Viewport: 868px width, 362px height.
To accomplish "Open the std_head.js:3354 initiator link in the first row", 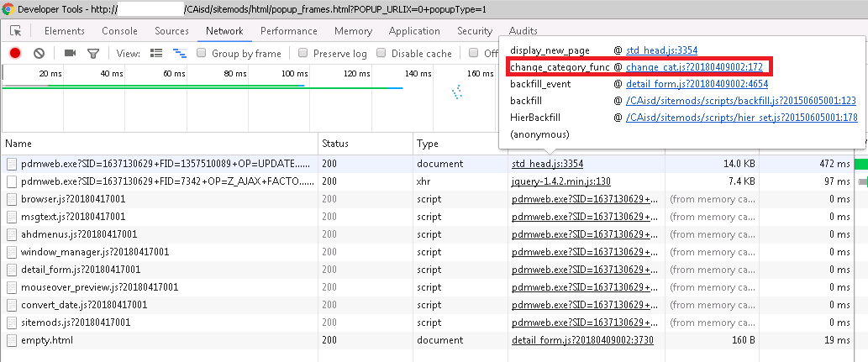I will [x=547, y=163].
